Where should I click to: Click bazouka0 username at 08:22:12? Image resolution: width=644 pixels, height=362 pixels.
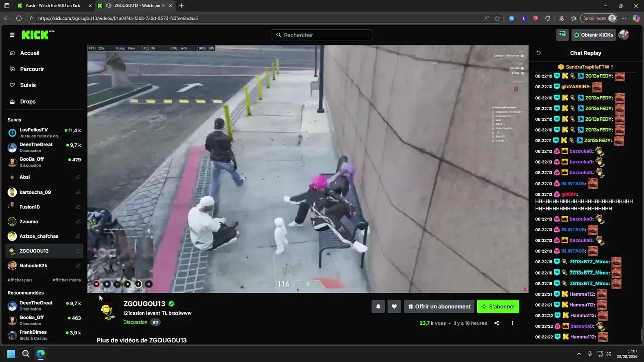(x=581, y=151)
